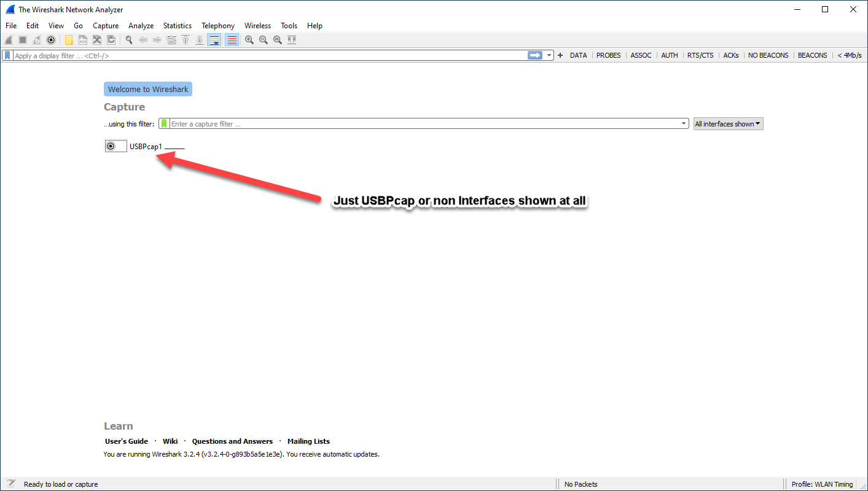Click the find packet magnifier icon
This screenshot has width=868, height=491.
(x=129, y=40)
